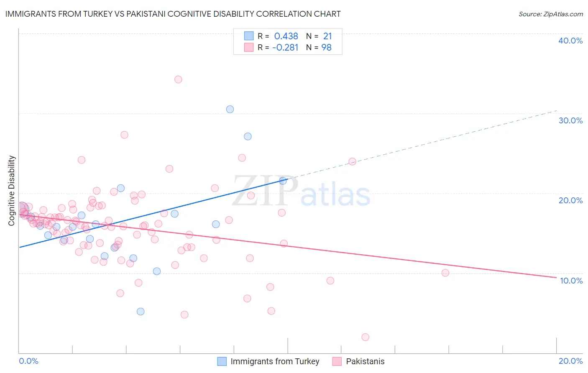Click the blue legend swatch for Immigrants from Turkey
The width and height of the screenshot is (588, 373).
tap(222, 361)
